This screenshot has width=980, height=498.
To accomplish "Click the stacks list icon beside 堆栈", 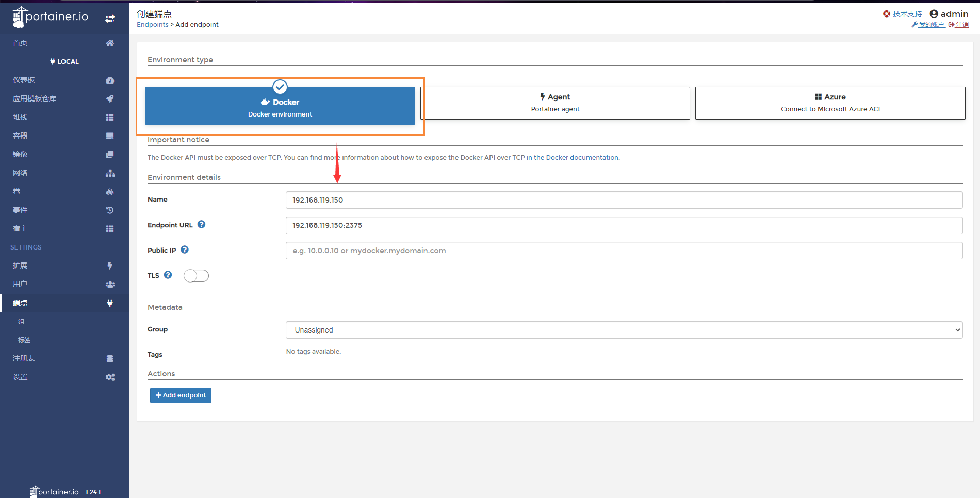I will click(x=110, y=117).
